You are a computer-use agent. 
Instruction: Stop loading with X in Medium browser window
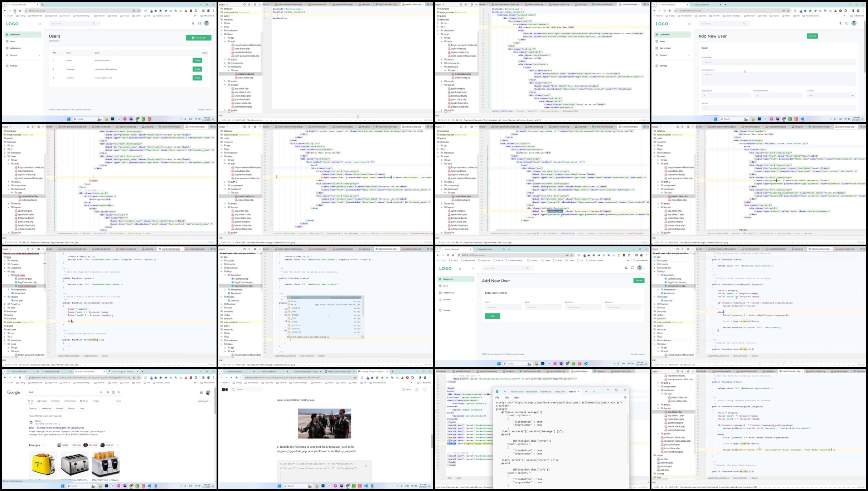tap(231, 377)
